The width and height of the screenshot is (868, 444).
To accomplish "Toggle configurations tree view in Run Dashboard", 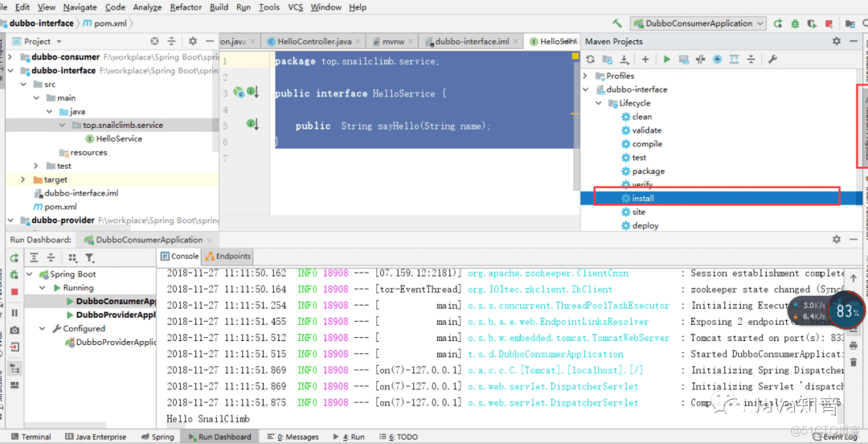I will point(14,368).
